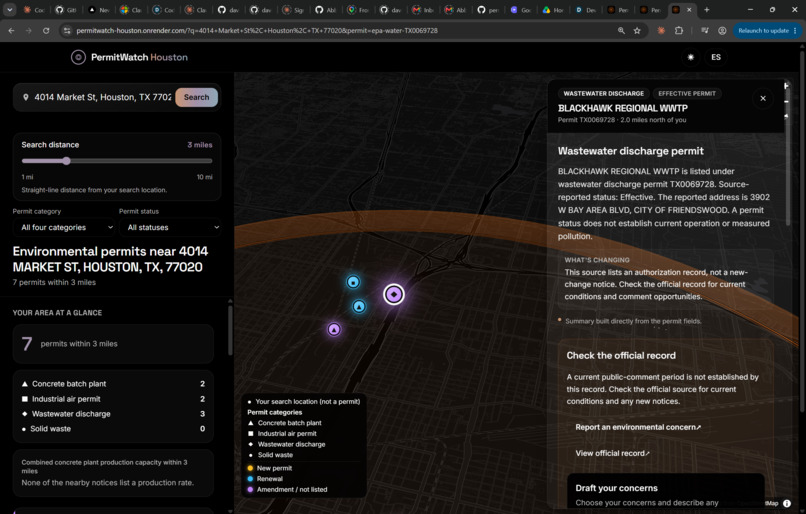Open the Chrome profile icon
806x514 pixels.
pyautogui.click(x=722, y=31)
